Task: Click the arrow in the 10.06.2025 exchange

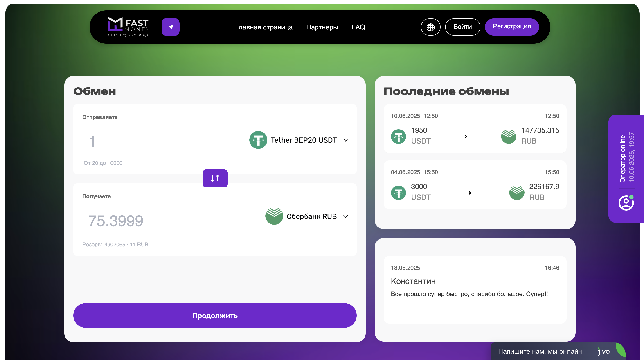Action: pyautogui.click(x=466, y=137)
